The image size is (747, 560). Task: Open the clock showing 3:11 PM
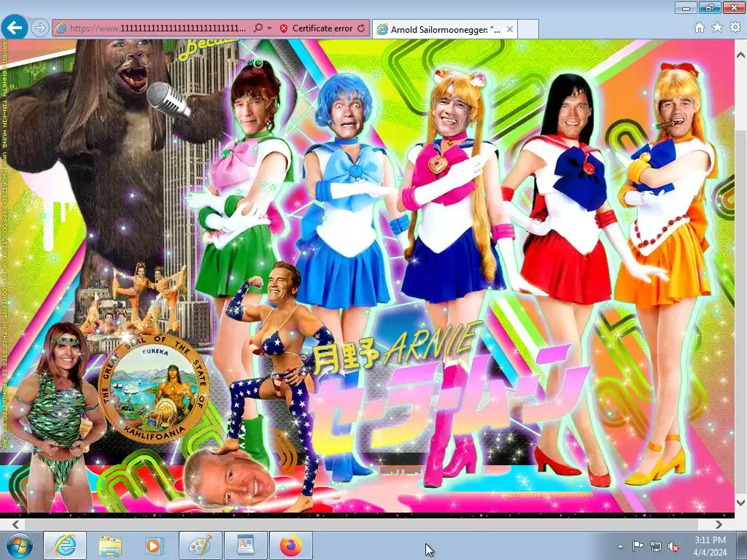point(710,546)
